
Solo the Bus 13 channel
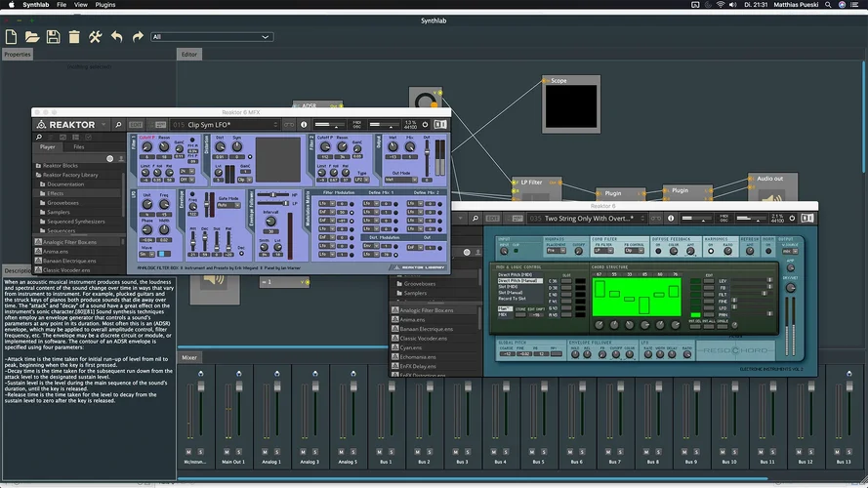coord(849,452)
